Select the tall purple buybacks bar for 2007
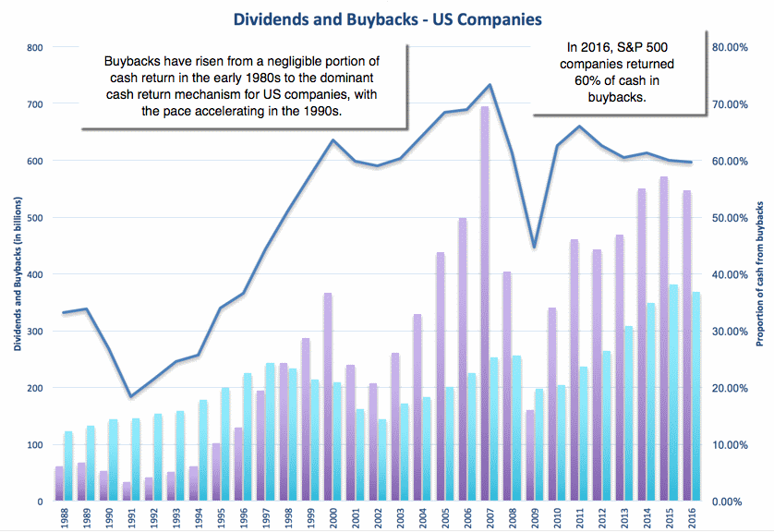The height and width of the screenshot is (532, 774). 484,305
